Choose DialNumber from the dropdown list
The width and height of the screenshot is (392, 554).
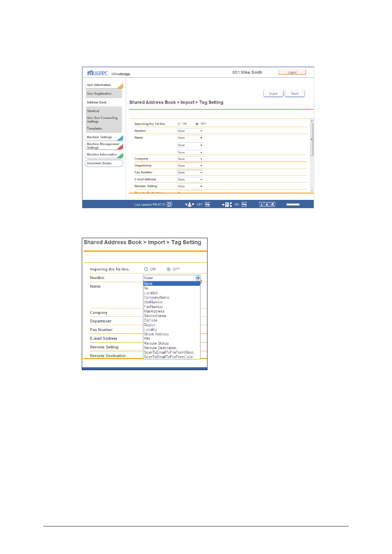point(171,302)
